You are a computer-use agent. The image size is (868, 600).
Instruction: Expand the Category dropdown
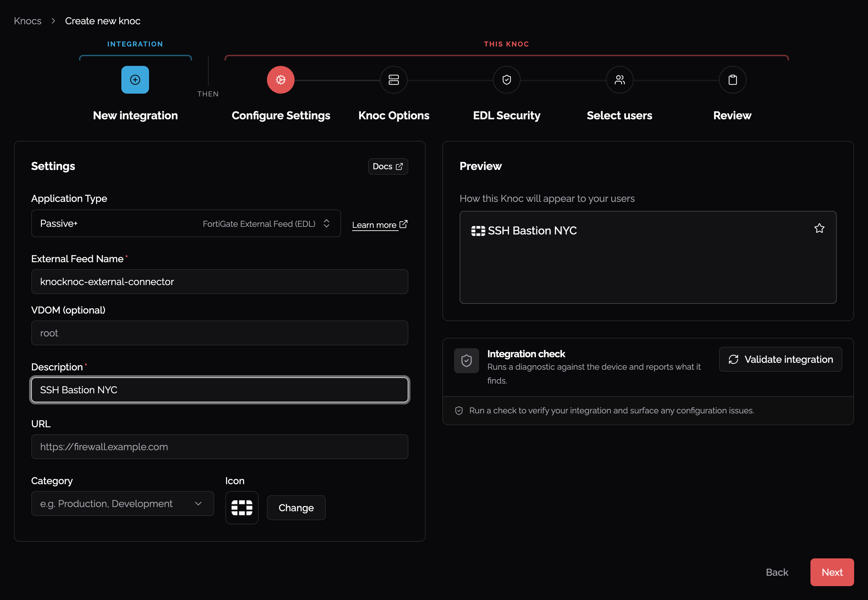click(x=122, y=503)
